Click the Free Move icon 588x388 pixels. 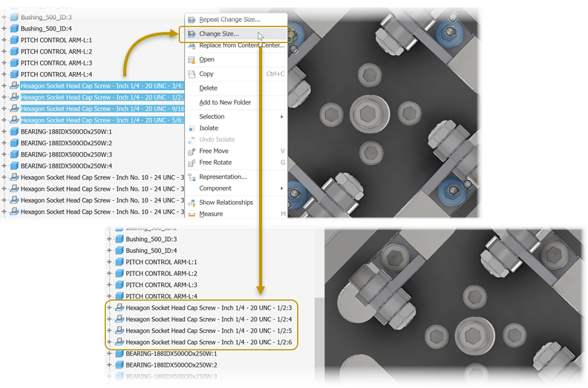pos(192,151)
